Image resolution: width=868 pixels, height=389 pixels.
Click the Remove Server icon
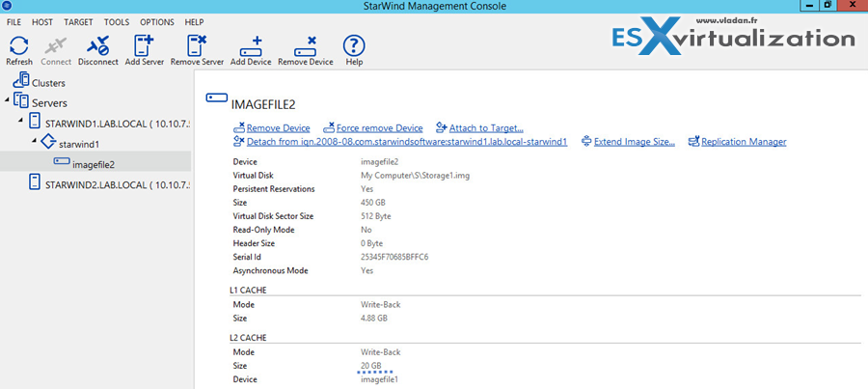(197, 44)
